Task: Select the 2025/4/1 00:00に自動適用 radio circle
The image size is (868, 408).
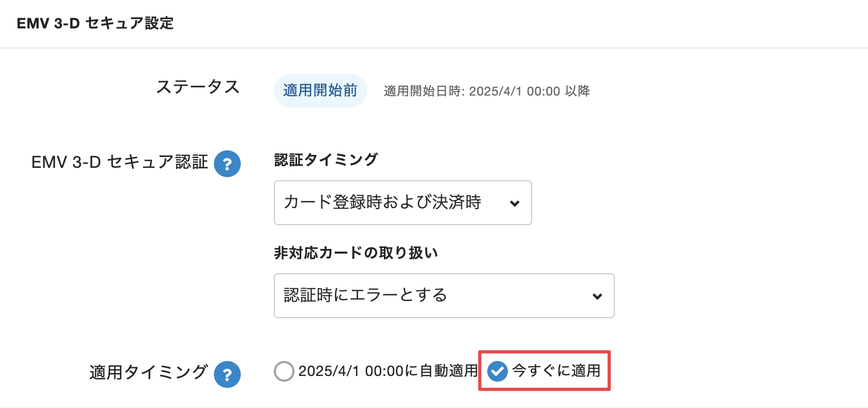Action: pos(284,371)
